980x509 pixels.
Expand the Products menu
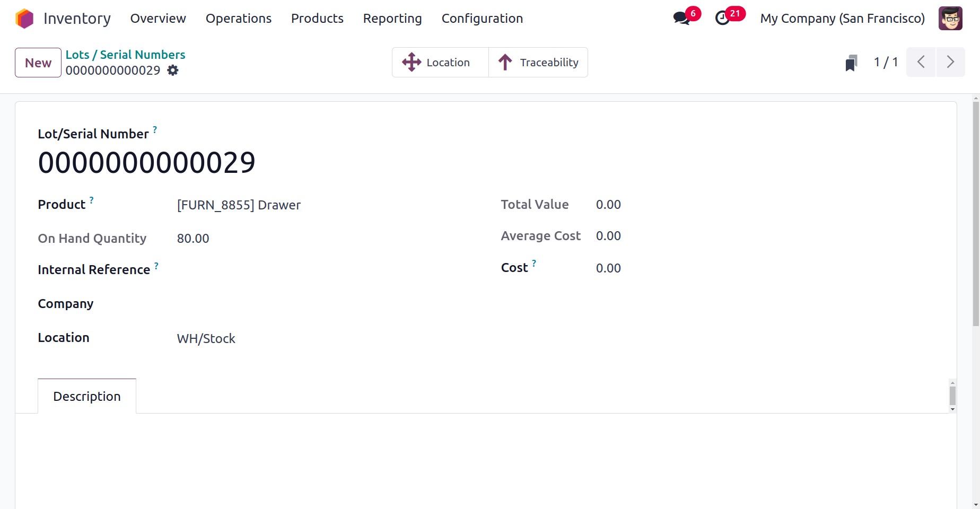[317, 19]
